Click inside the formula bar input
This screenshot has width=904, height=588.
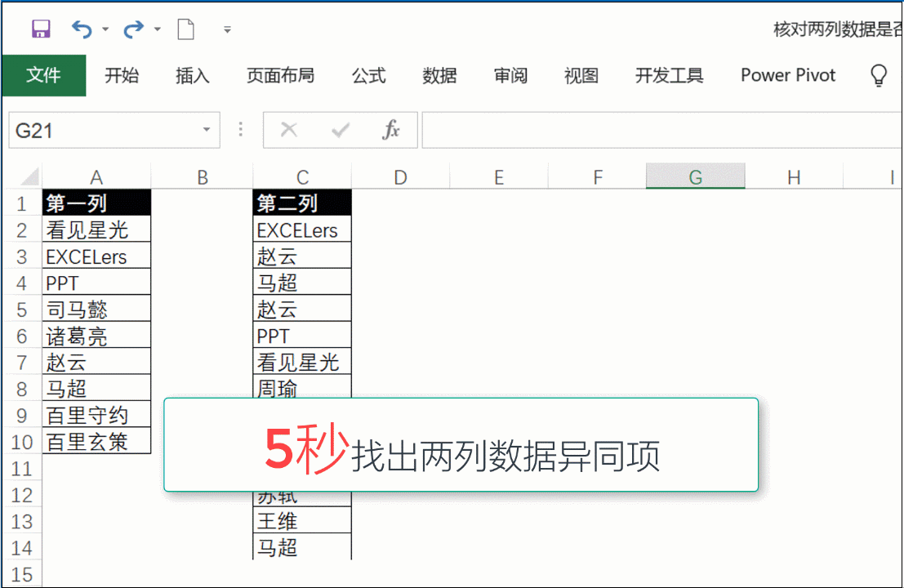click(653, 130)
